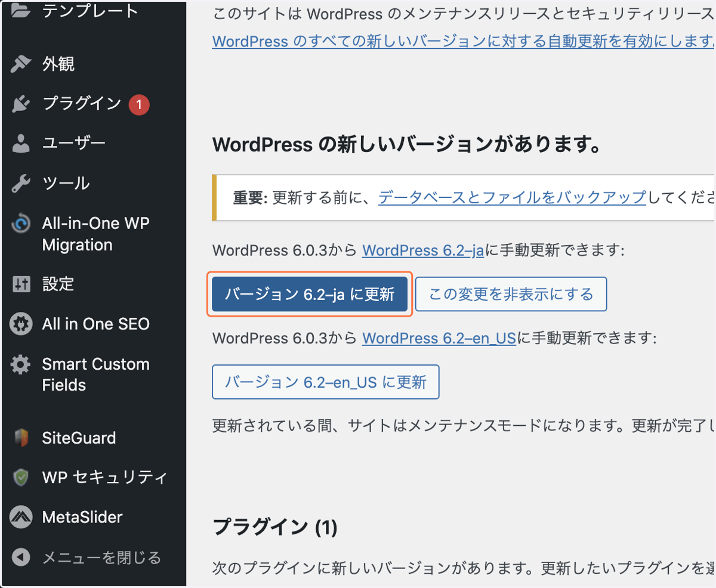
Task: Click the WP セキュリティ shield icon
Action: point(20,478)
